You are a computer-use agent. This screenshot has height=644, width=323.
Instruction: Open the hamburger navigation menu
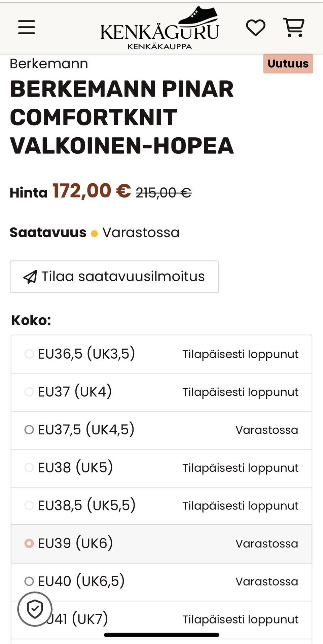tap(27, 27)
